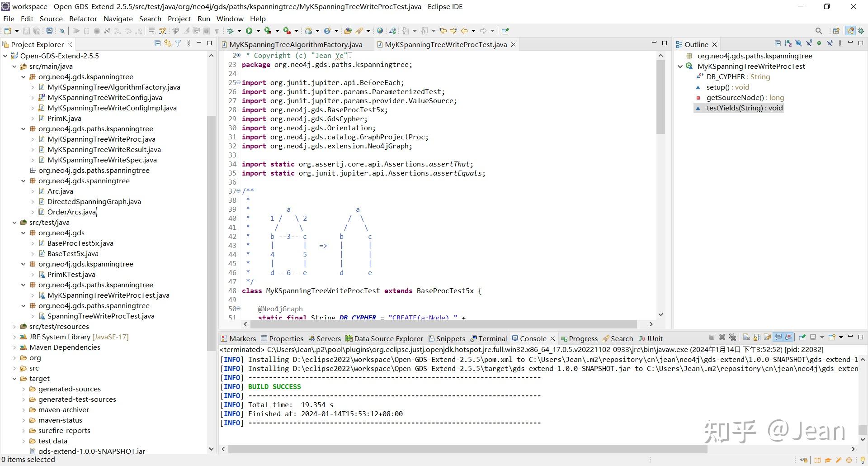Select testYields(String) method in Outline
The width and height of the screenshot is (868, 466).
pyautogui.click(x=744, y=108)
